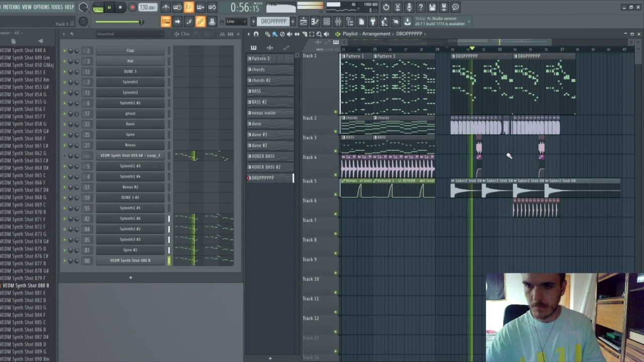Viewport: 644px width, 362px height.
Task: Click the Draw pencil tool in the Playlist
Action: click(x=267, y=34)
